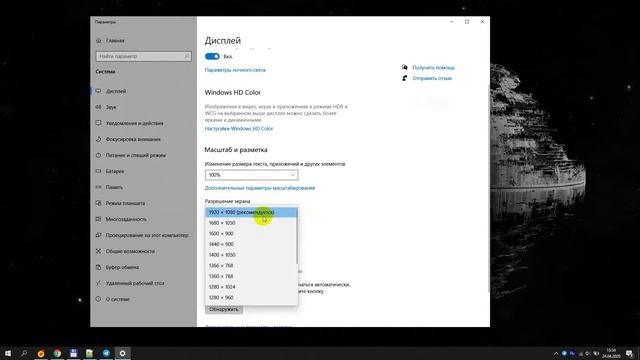Show hidden system tray icons
This screenshot has height=360, width=640.
tap(556, 353)
